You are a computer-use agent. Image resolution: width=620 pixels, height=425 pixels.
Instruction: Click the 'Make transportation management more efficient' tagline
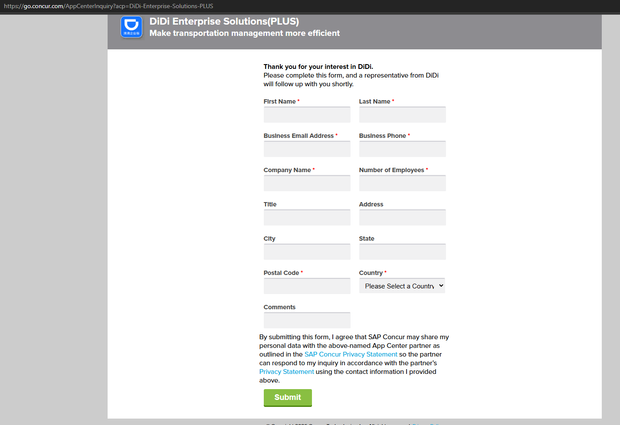(245, 33)
